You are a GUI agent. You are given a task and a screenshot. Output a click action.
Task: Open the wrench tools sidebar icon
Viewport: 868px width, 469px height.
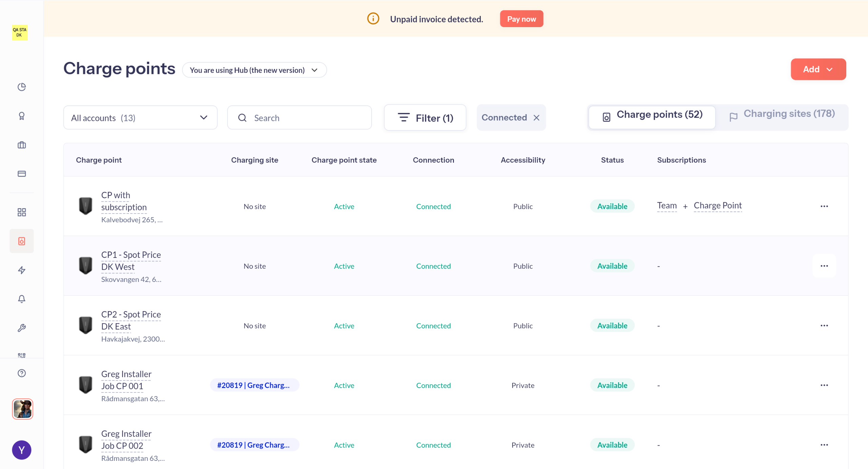[x=22, y=328]
